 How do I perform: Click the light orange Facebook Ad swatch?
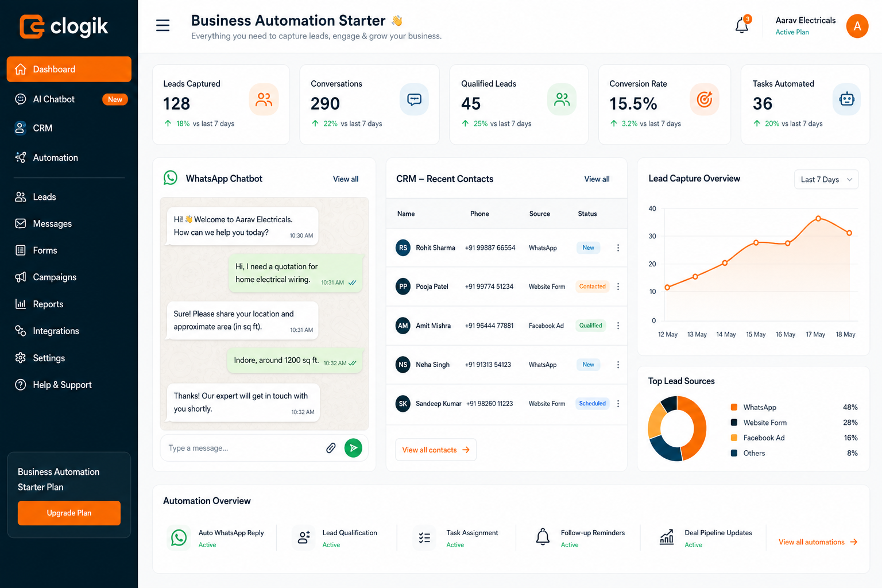(734, 438)
